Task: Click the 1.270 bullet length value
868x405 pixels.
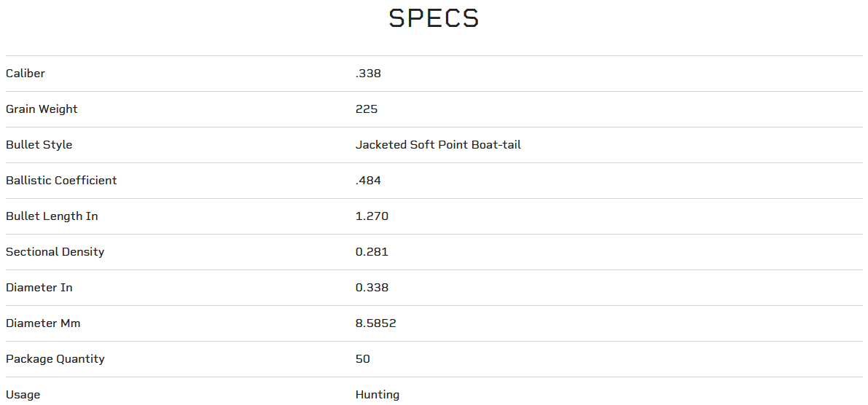Action: [372, 216]
